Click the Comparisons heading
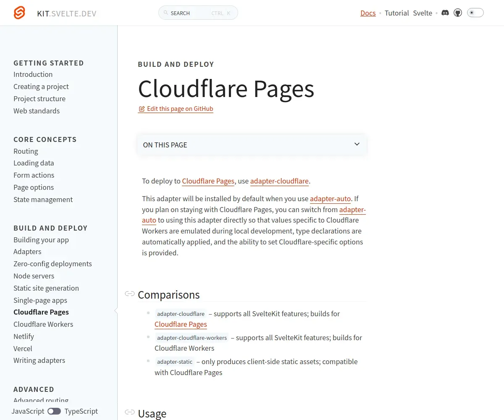 coord(168,294)
